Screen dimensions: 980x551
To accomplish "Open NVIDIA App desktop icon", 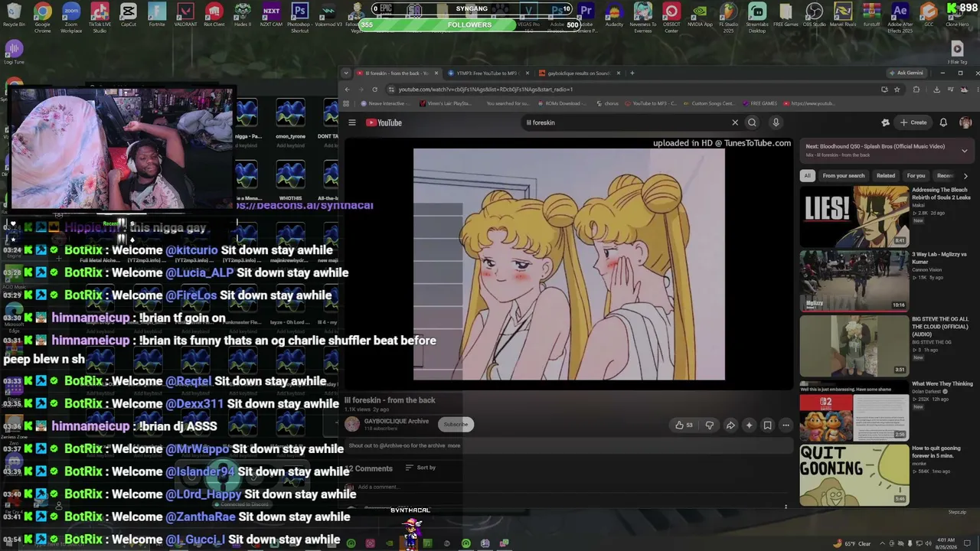I will click(700, 15).
